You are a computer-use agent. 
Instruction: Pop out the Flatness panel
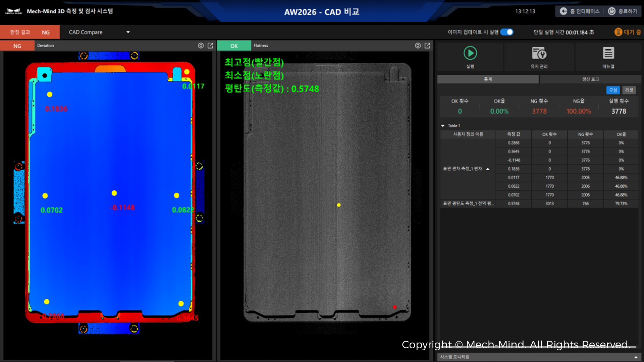pyautogui.click(x=427, y=46)
